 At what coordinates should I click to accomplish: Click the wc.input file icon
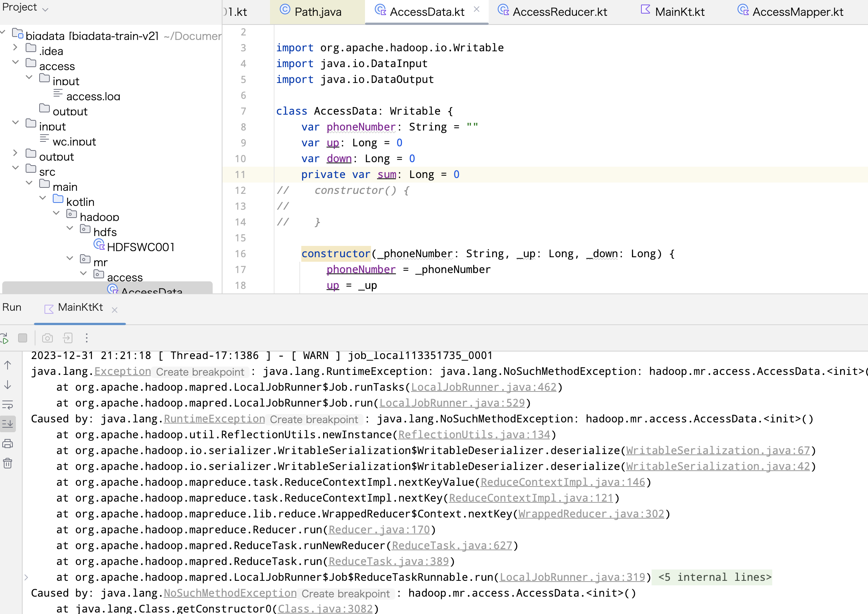(44, 138)
